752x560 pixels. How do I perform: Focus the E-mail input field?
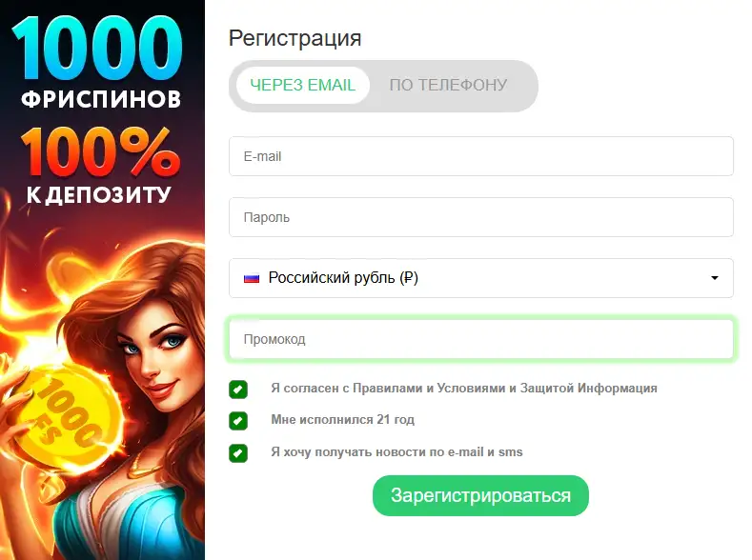(x=481, y=156)
